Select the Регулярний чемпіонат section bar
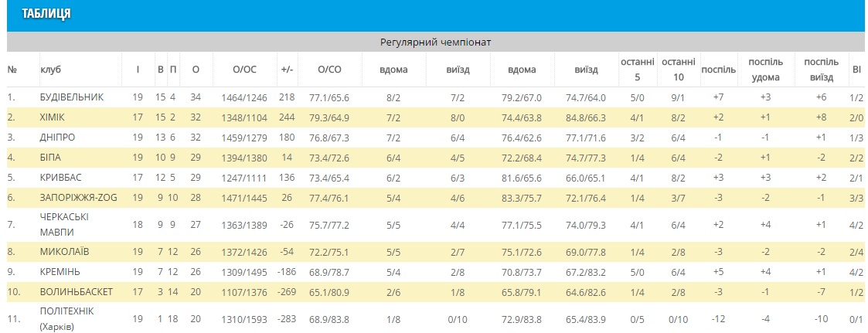This screenshot has height=333, width=868. point(436,42)
